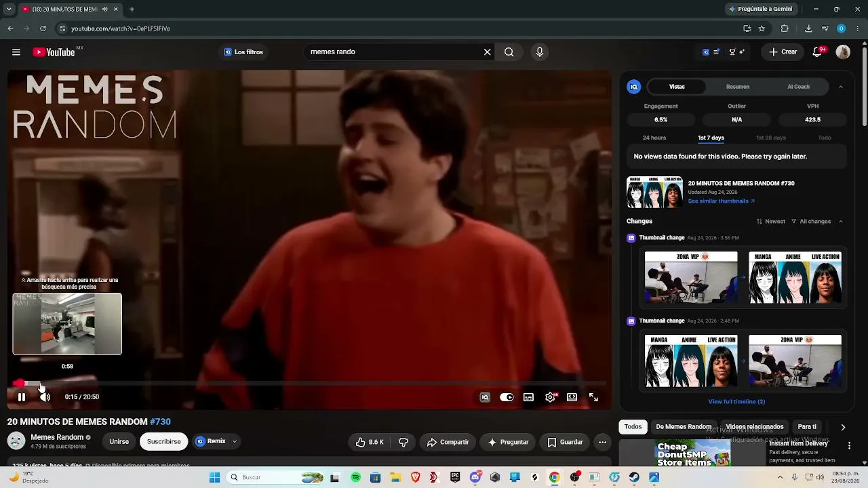Open Chrome downloads
Screen dimensions: 868x488
coord(808,28)
